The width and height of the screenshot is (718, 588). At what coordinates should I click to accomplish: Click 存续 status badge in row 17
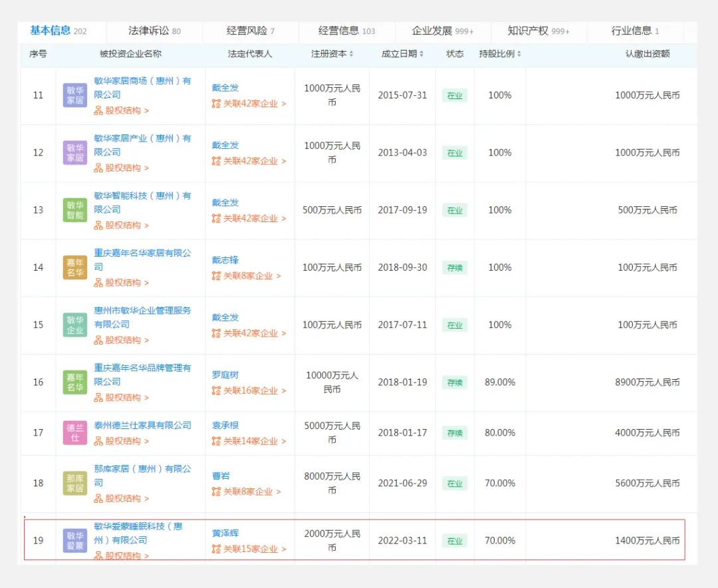tap(455, 432)
